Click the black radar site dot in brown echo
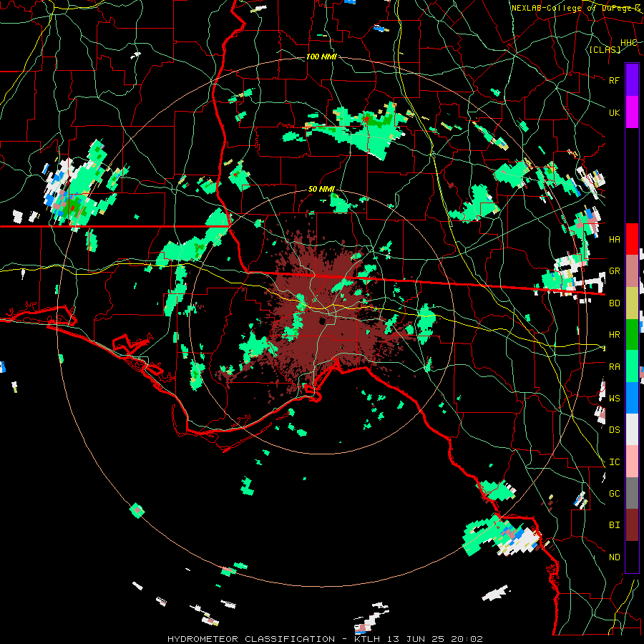This screenshot has width=644, height=644. pyautogui.click(x=323, y=321)
